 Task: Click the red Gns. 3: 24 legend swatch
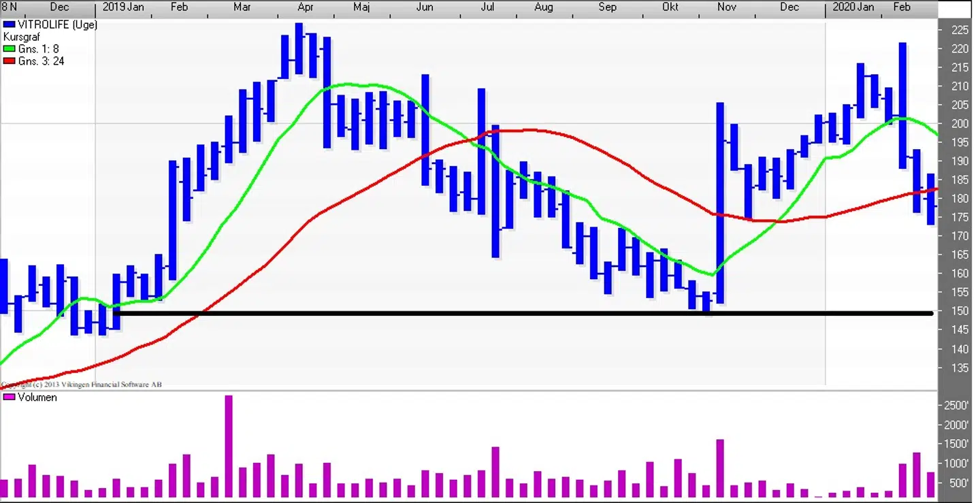pos(10,61)
